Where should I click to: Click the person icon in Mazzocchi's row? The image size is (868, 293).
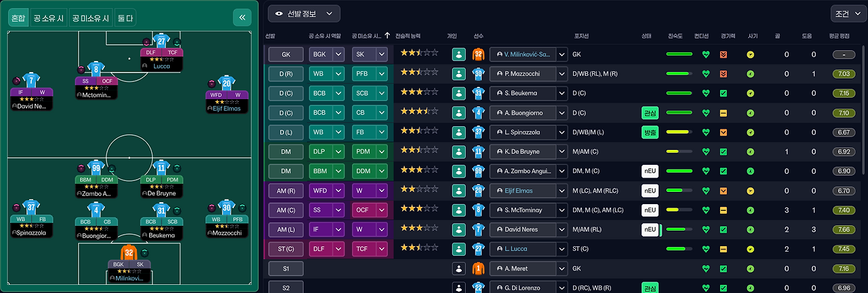(459, 74)
